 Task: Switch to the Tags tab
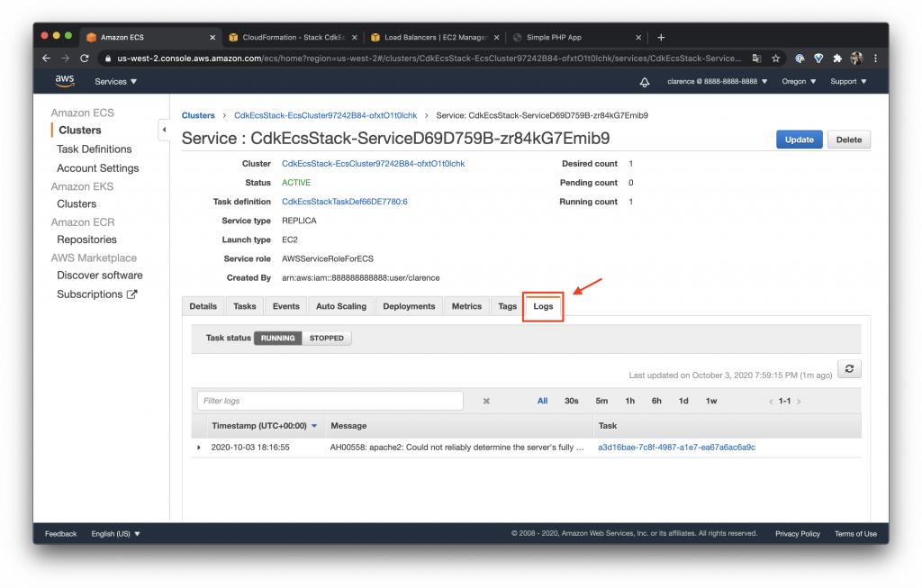[507, 306]
